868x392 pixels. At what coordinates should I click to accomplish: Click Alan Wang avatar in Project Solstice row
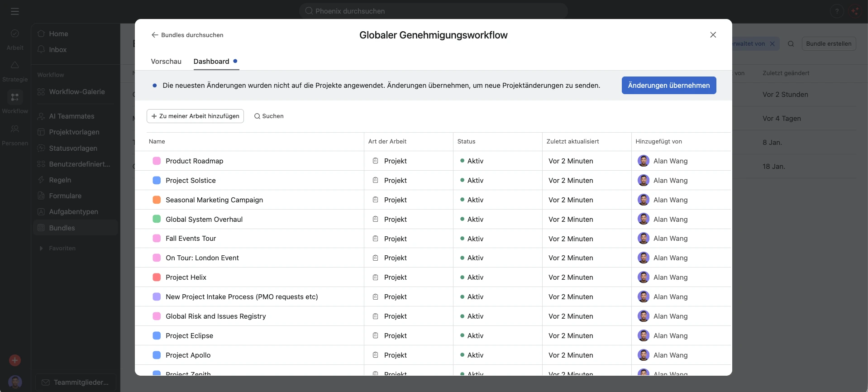coord(643,180)
